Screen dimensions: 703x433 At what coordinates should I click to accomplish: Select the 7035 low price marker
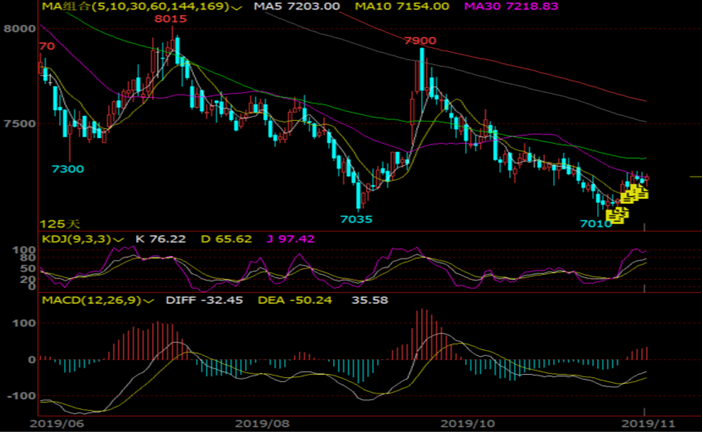[x=356, y=218]
